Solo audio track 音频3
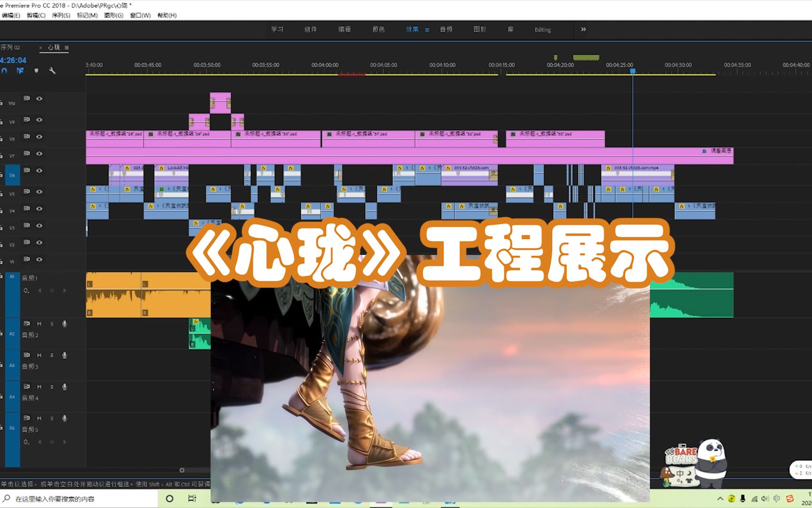Image resolution: width=812 pixels, height=508 pixels. coord(52,355)
